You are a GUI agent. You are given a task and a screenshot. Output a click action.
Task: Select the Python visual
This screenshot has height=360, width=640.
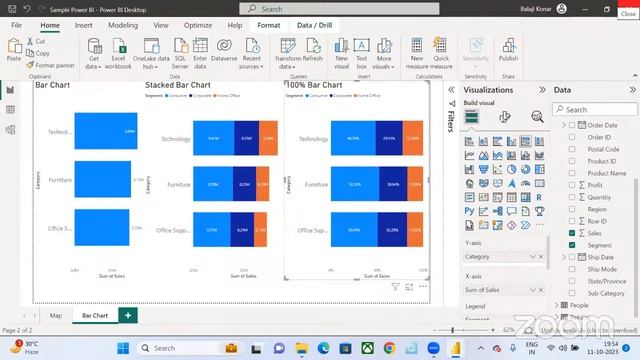point(469,211)
